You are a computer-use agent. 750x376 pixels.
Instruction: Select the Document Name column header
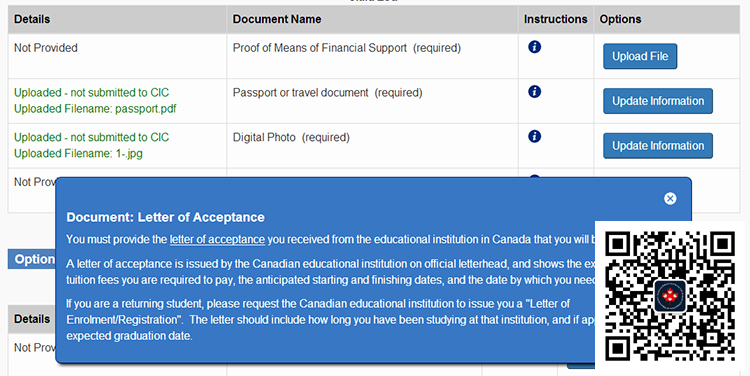click(277, 19)
